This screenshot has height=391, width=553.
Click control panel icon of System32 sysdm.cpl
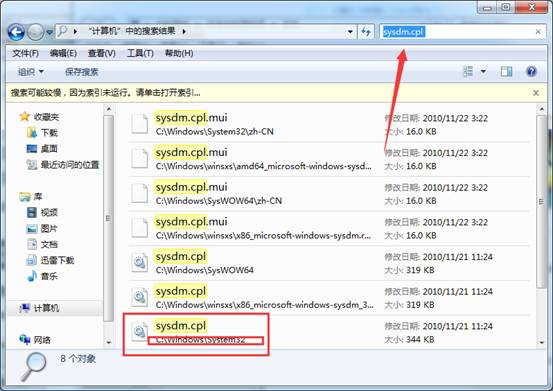pos(140,331)
